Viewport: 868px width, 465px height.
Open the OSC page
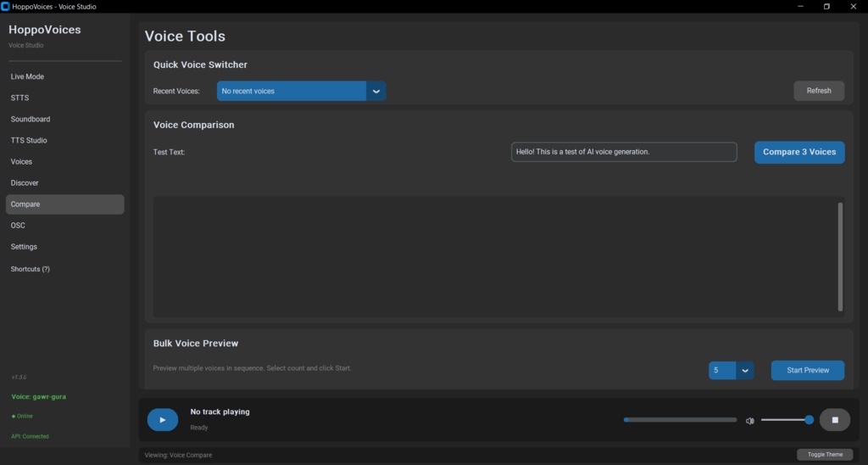tap(64, 226)
